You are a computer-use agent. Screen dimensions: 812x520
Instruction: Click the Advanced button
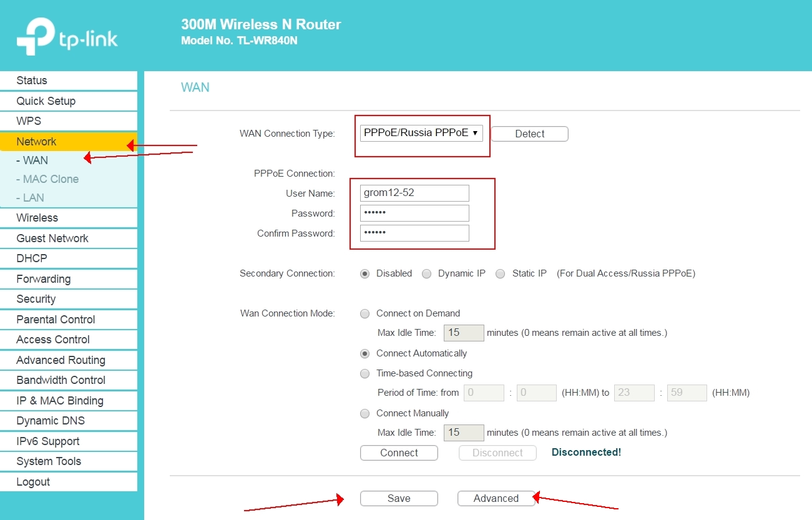click(496, 498)
